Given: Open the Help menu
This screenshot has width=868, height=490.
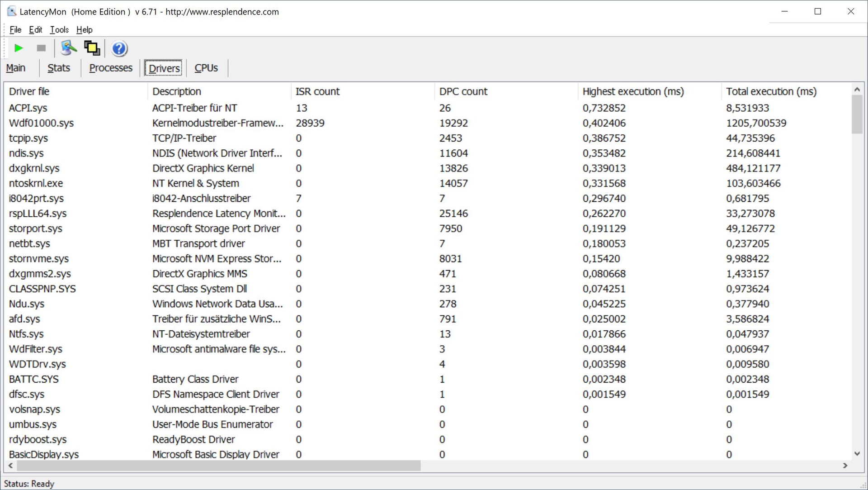Looking at the screenshot, I should coord(84,30).
